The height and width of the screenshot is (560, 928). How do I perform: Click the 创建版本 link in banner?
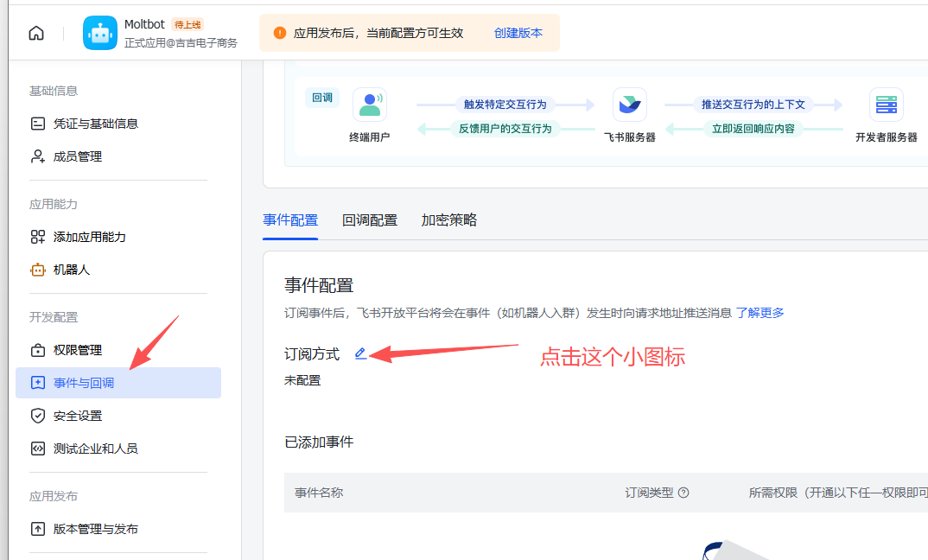[518, 33]
